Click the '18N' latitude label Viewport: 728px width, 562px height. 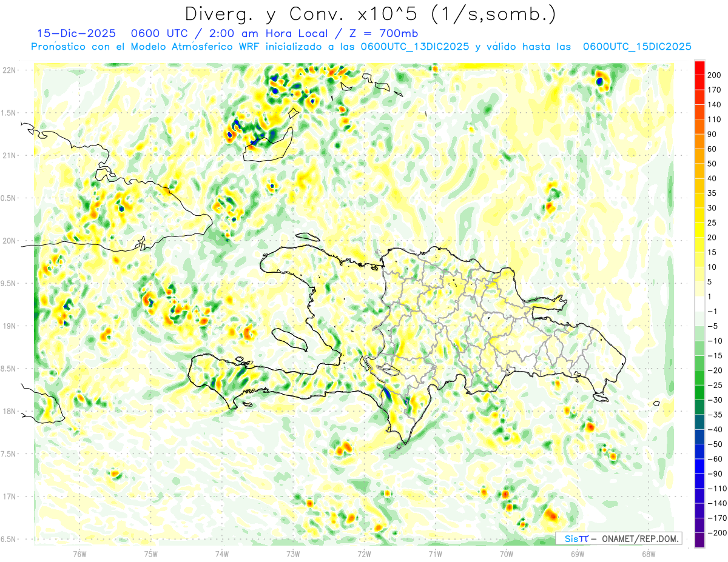coord(10,411)
